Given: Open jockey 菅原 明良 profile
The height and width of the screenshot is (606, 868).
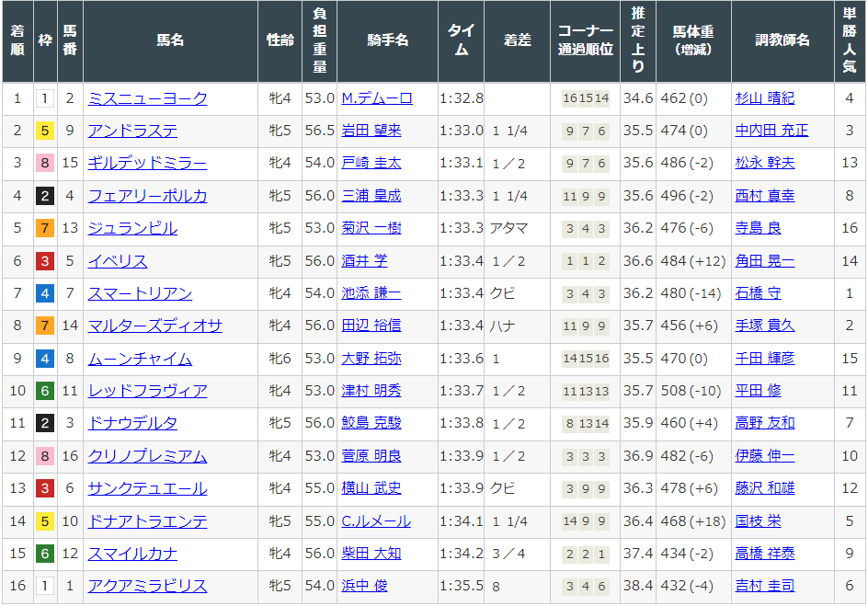Looking at the screenshot, I should point(371,456).
